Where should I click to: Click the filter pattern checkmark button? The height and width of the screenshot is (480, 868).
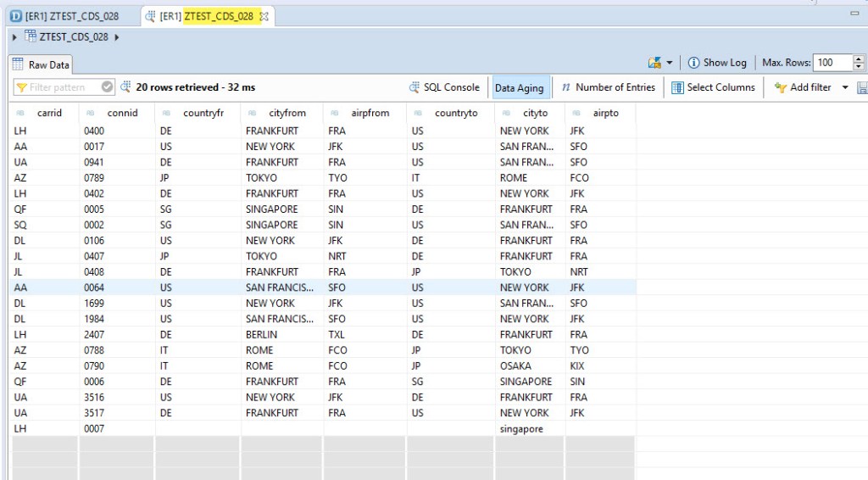point(107,87)
